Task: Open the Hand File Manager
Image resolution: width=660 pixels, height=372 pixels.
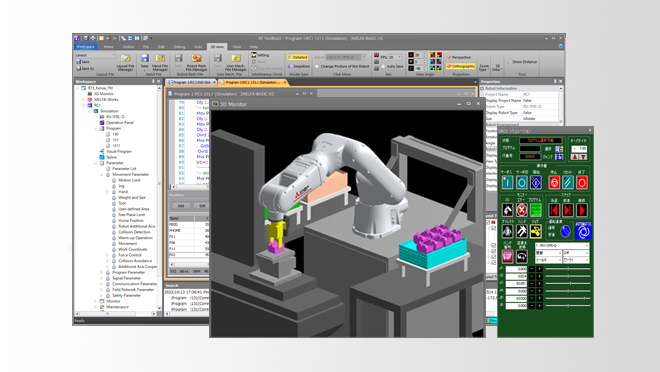Action: [x=160, y=62]
